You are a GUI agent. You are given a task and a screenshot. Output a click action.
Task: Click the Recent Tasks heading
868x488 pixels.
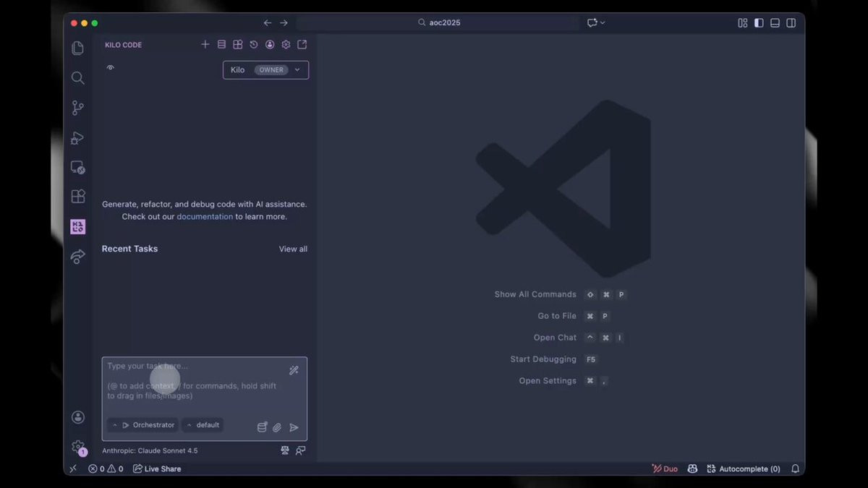[x=129, y=249]
